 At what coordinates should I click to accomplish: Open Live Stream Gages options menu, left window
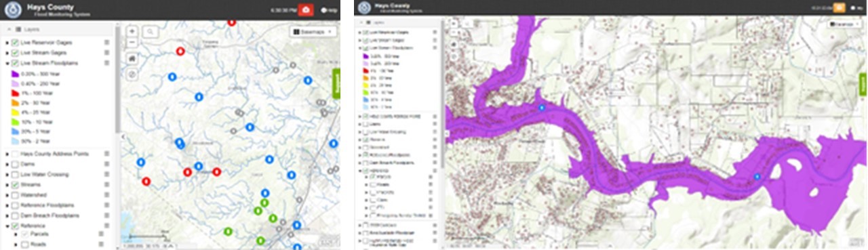click(x=107, y=53)
